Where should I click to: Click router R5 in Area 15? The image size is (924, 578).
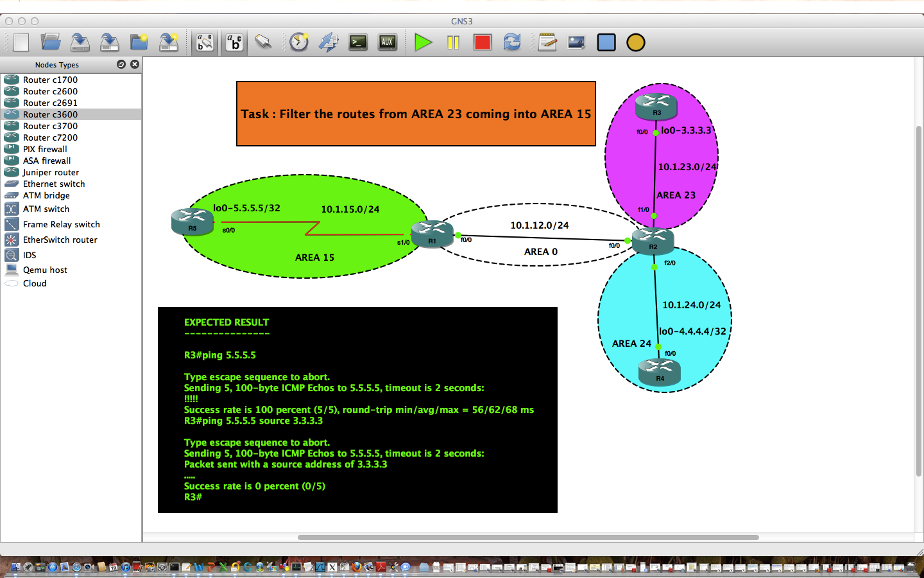(193, 222)
